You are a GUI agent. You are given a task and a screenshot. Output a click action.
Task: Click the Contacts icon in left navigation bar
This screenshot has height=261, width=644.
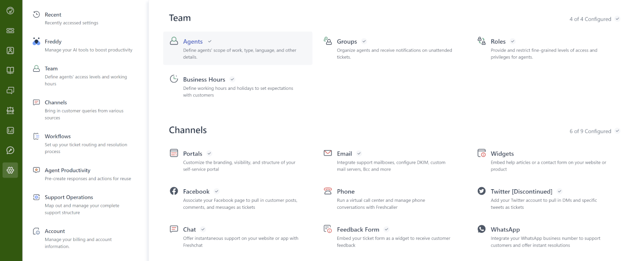(11, 51)
